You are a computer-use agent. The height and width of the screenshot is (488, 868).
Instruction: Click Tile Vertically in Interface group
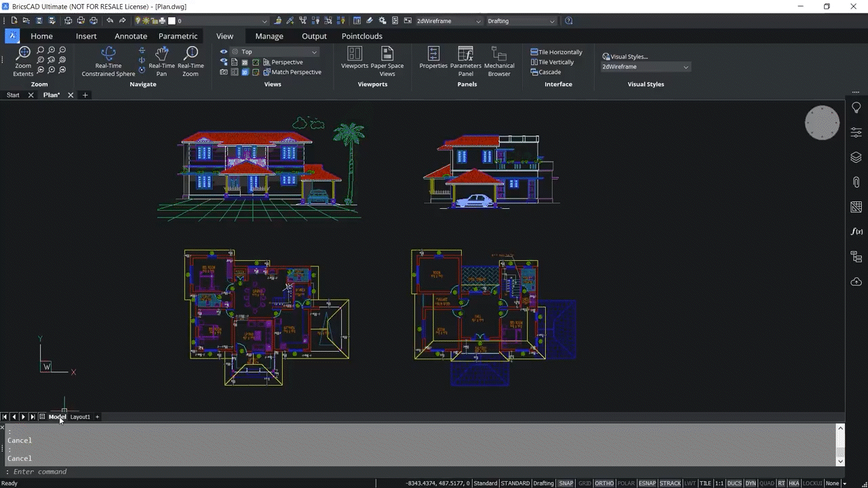pyautogui.click(x=556, y=62)
